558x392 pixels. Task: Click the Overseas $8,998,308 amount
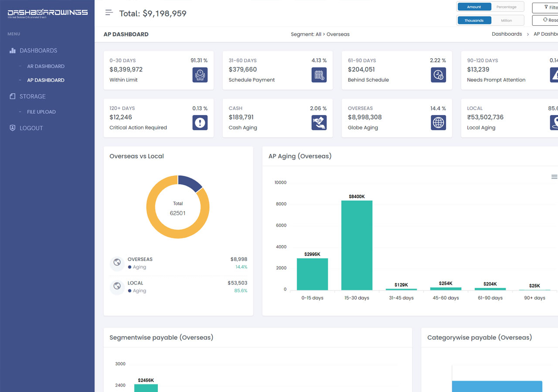click(365, 117)
